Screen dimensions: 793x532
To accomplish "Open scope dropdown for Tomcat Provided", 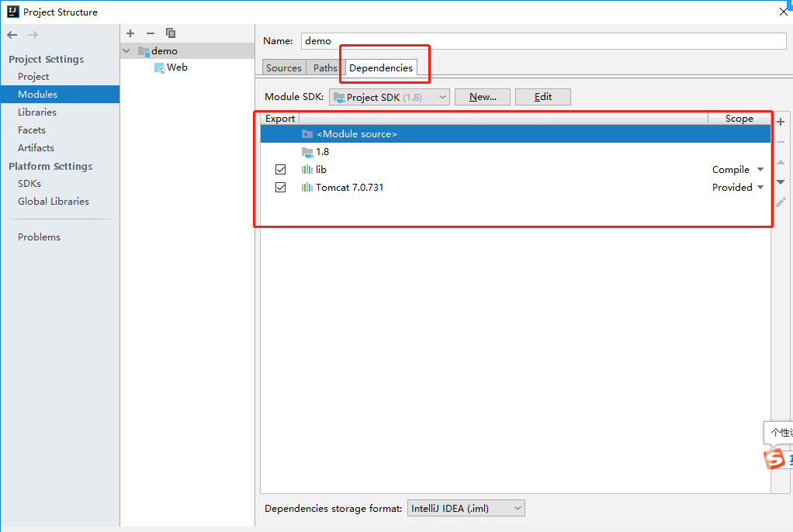I will (760, 188).
